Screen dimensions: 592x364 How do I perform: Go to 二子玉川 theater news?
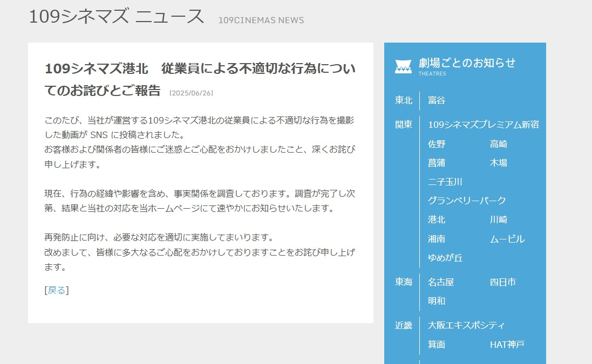click(445, 182)
